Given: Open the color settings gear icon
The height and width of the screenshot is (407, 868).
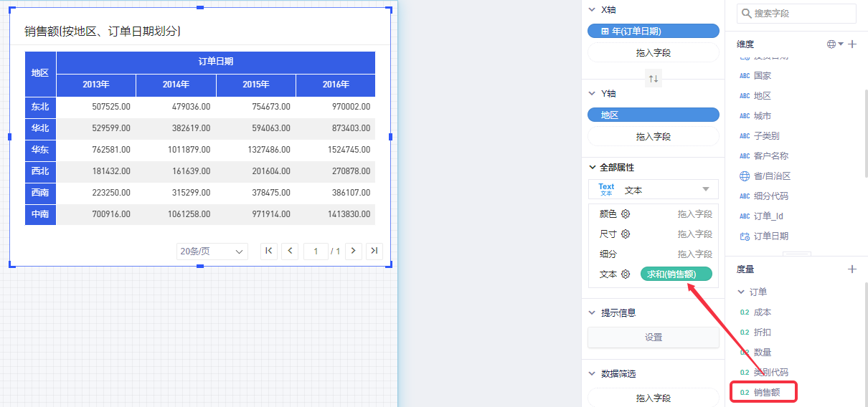Looking at the screenshot, I should point(626,214).
